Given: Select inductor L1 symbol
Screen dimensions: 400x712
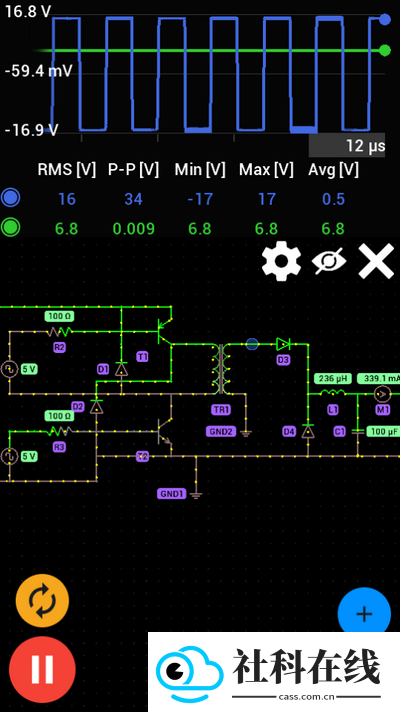Looking at the screenshot, I should 333,393.
